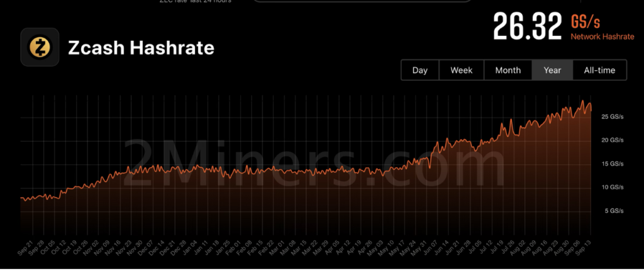The height and width of the screenshot is (271, 644).
Task: Switch chart range to Week
Action: 461,70
